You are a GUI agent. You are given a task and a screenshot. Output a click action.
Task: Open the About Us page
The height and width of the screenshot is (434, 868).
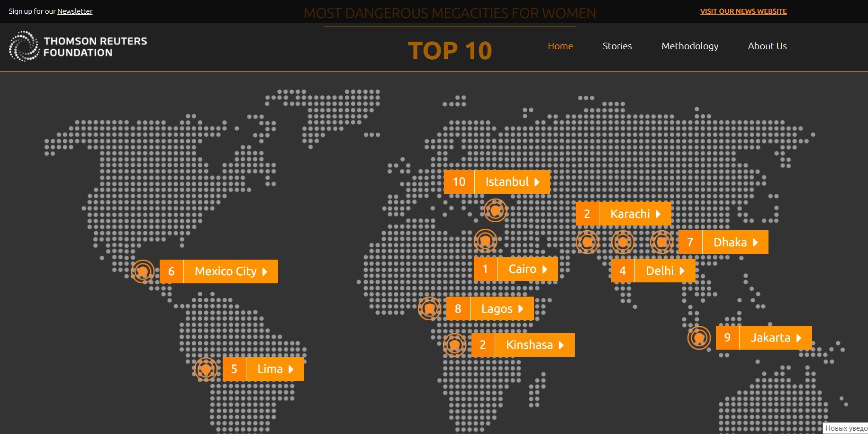pyautogui.click(x=767, y=46)
